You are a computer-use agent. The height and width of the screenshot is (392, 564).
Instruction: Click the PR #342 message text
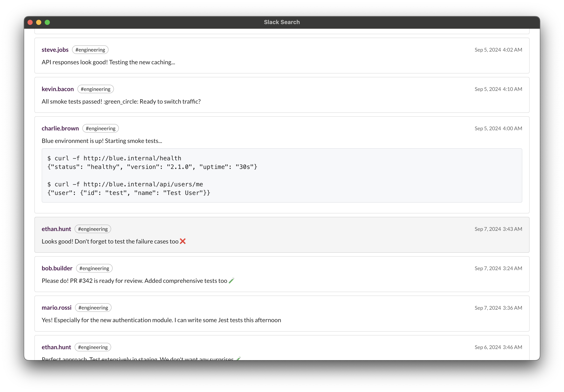(134, 281)
